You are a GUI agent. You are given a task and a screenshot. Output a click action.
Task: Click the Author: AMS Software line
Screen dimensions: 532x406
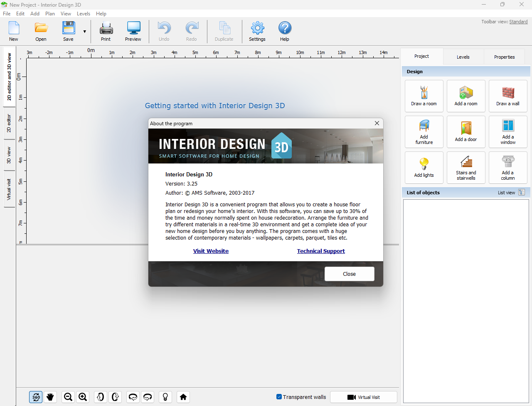click(210, 193)
